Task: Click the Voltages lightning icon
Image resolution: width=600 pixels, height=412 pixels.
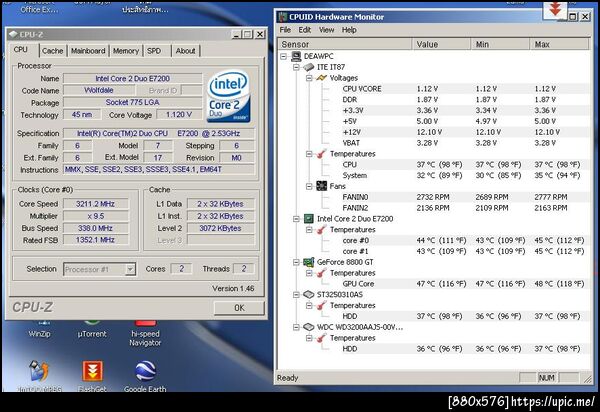Action: point(321,78)
